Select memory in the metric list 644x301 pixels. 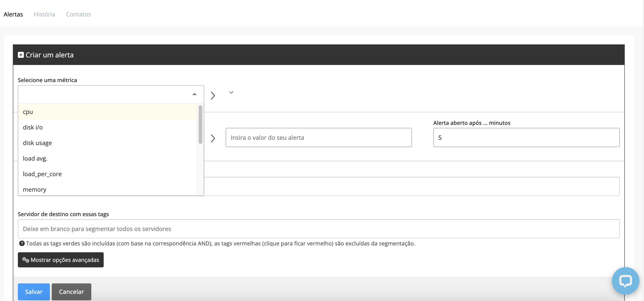108,189
